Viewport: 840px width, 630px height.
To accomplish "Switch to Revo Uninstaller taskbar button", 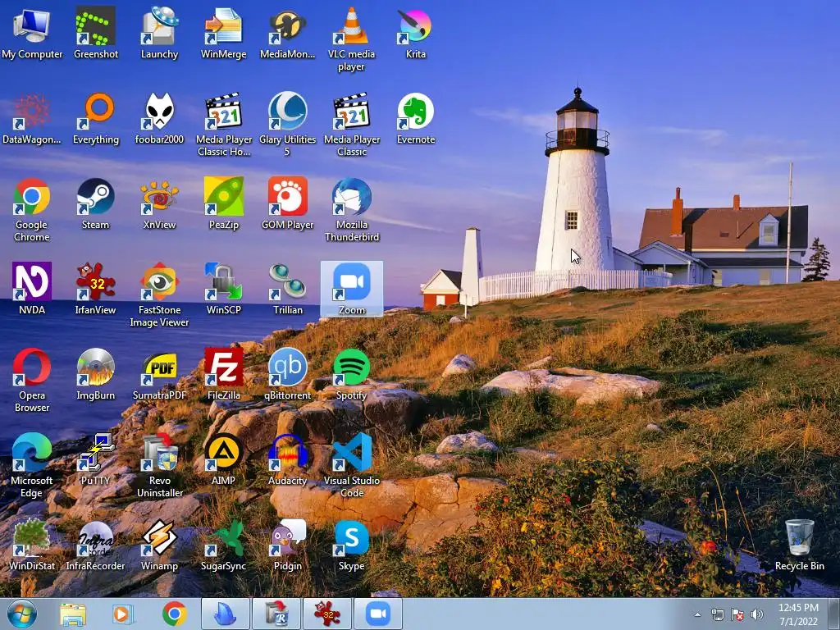I will (276, 614).
